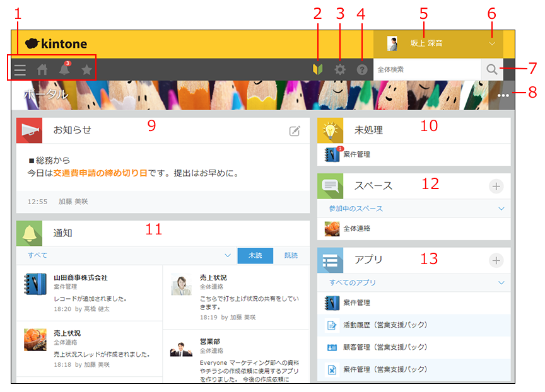Click 全体連絡 space orange thumbnail
545x392 pixels.
332,229
